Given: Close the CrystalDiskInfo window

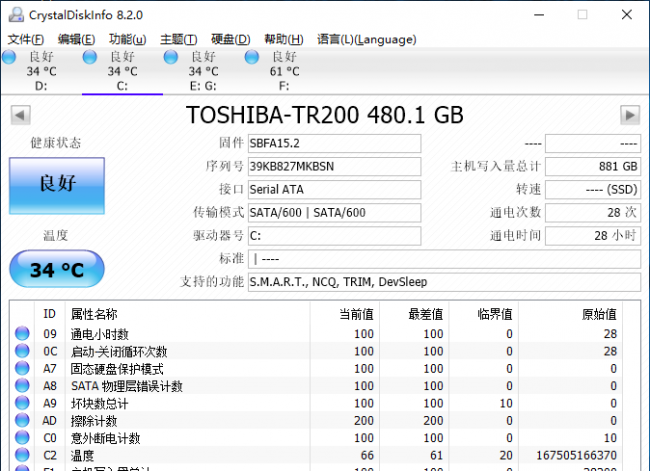Looking at the screenshot, I should click(x=627, y=15).
